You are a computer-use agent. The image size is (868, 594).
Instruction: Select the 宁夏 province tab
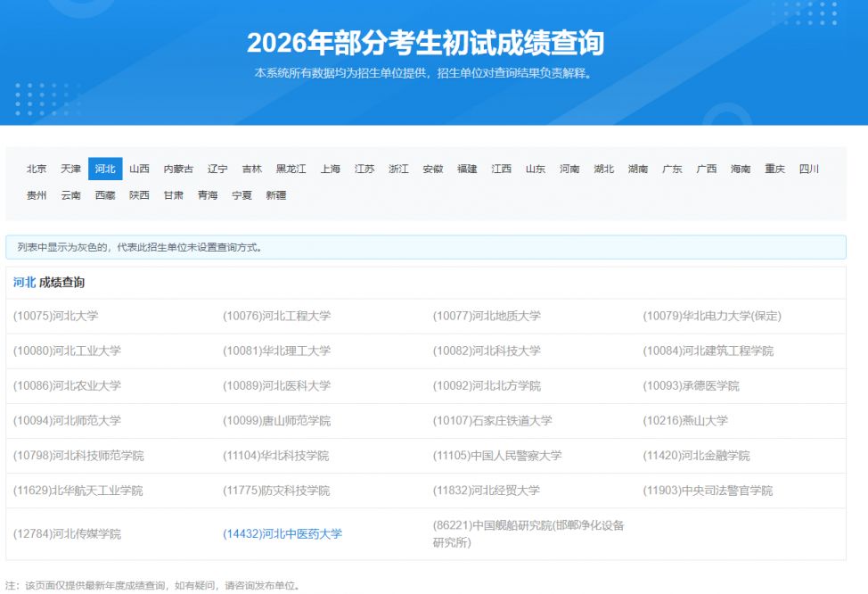(x=242, y=195)
